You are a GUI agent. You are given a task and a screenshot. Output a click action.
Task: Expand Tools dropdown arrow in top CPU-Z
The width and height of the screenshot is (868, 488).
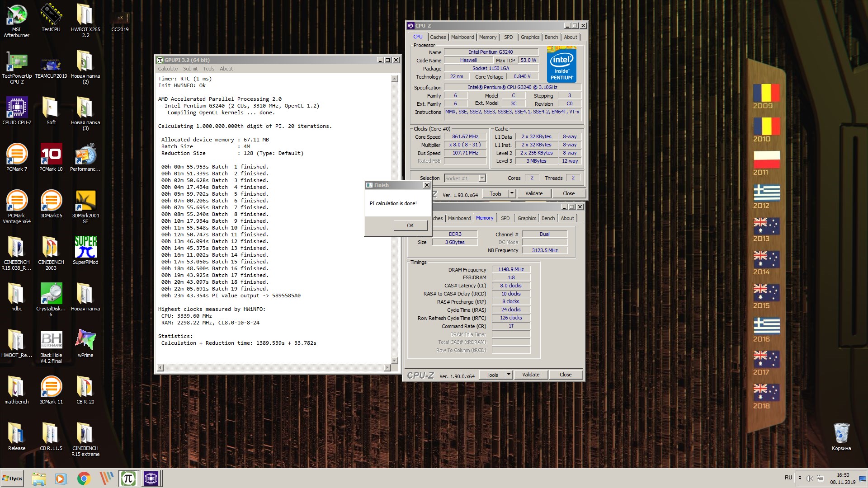tap(512, 193)
